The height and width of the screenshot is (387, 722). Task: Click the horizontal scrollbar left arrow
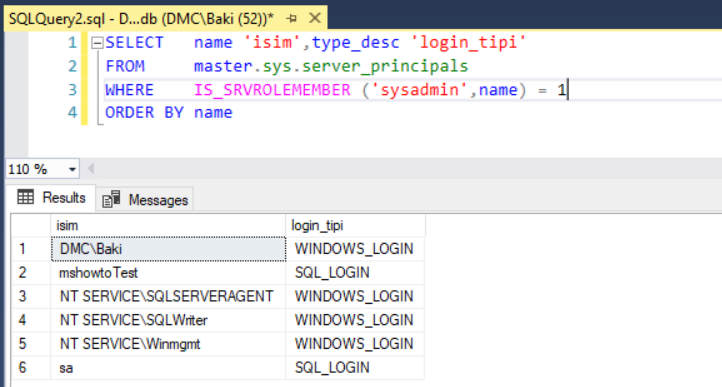click(x=91, y=169)
